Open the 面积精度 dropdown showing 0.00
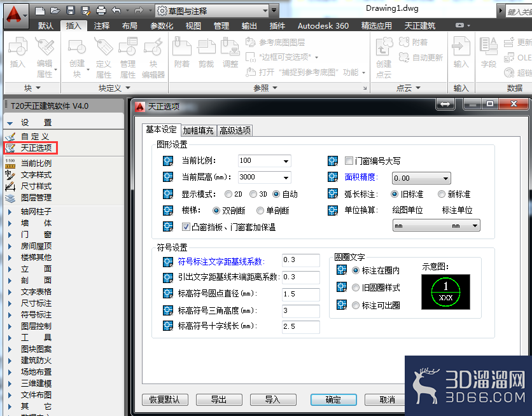Image resolution: width=532 pixels, height=416 pixels. click(421, 178)
